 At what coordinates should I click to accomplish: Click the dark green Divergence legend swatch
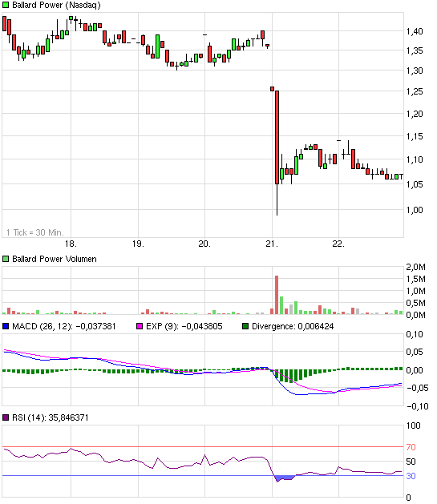pyautogui.click(x=245, y=327)
